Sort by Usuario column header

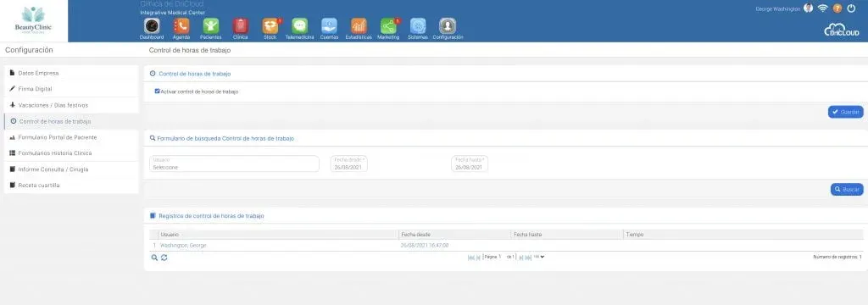tap(278, 235)
